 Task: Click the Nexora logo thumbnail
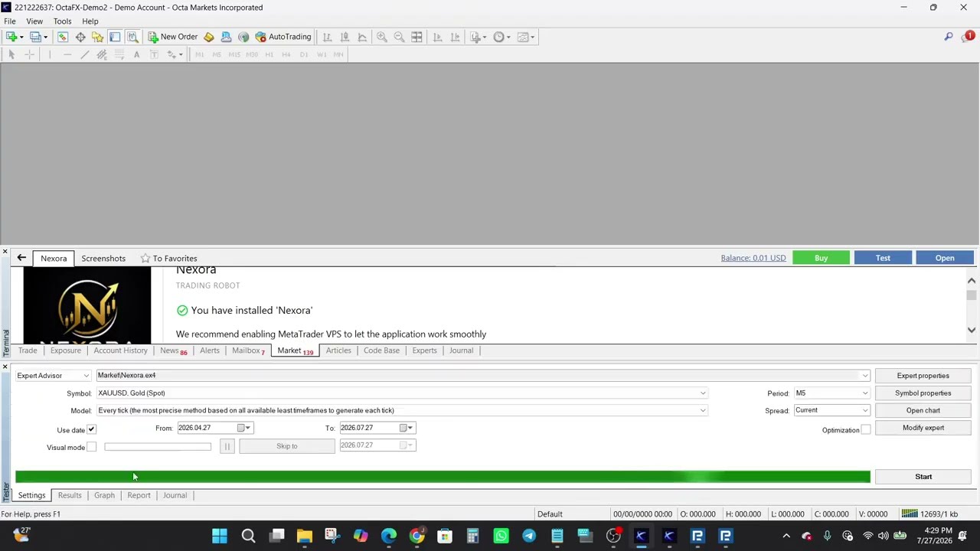[x=87, y=305]
